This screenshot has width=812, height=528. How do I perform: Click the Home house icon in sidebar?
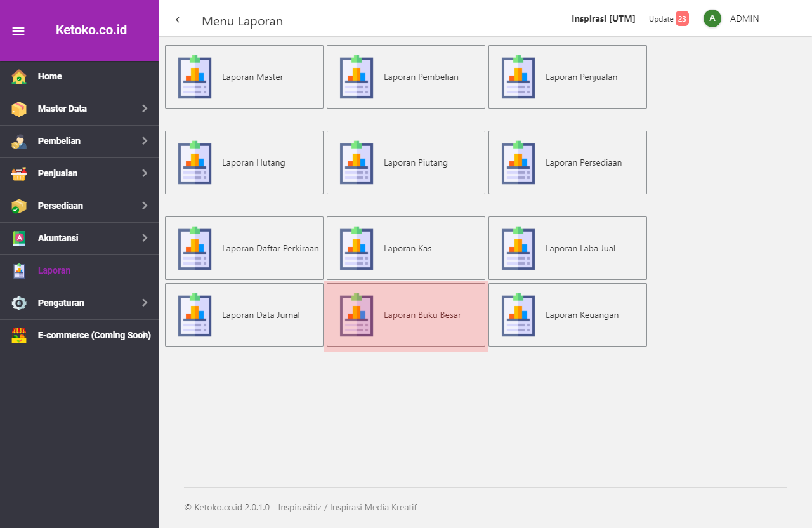coord(19,77)
